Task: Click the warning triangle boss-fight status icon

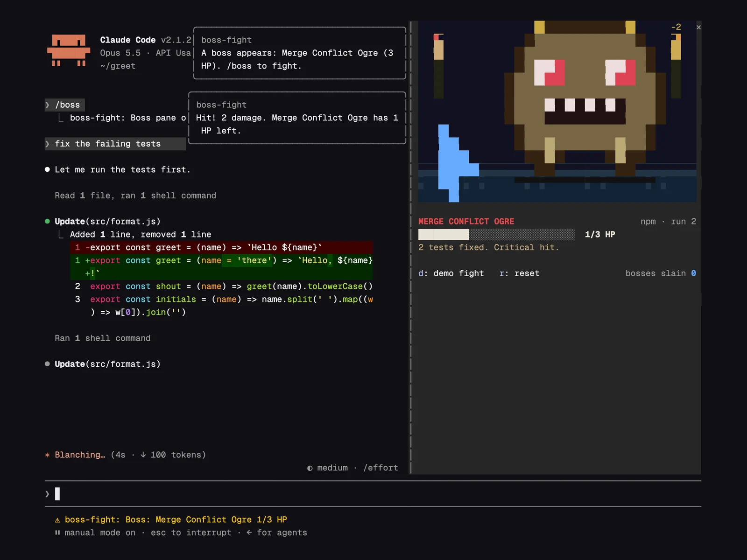Action: [57, 520]
